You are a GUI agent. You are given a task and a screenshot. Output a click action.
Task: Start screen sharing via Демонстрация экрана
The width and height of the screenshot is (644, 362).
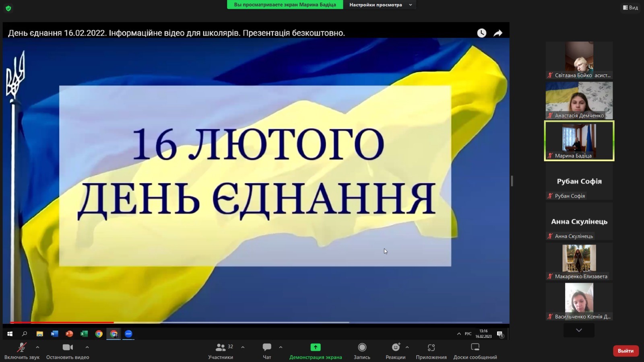(316, 348)
